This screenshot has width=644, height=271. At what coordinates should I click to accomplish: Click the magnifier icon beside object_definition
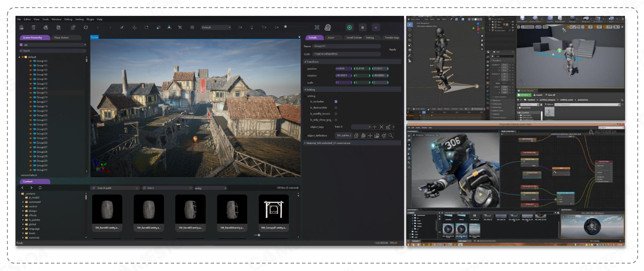coord(391,135)
